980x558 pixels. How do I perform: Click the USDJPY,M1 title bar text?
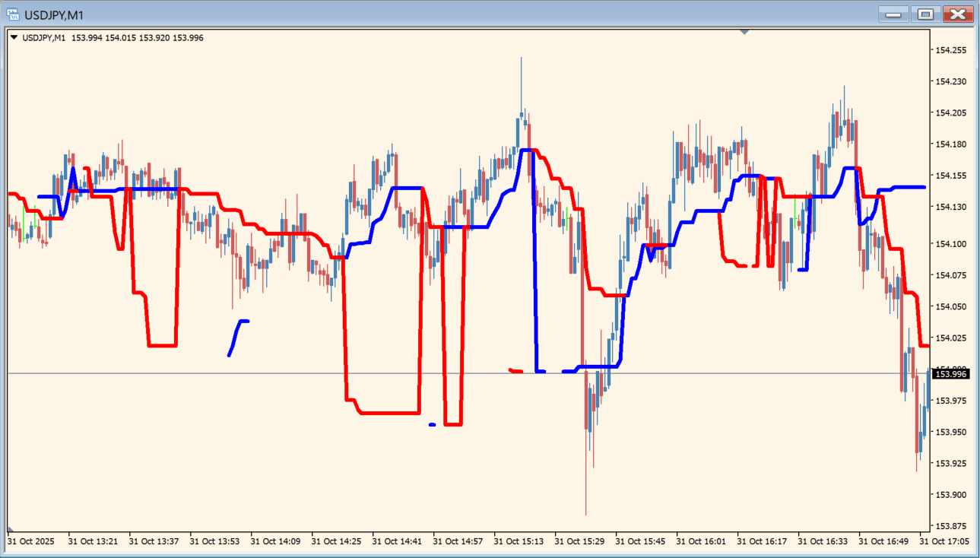(54, 14)
